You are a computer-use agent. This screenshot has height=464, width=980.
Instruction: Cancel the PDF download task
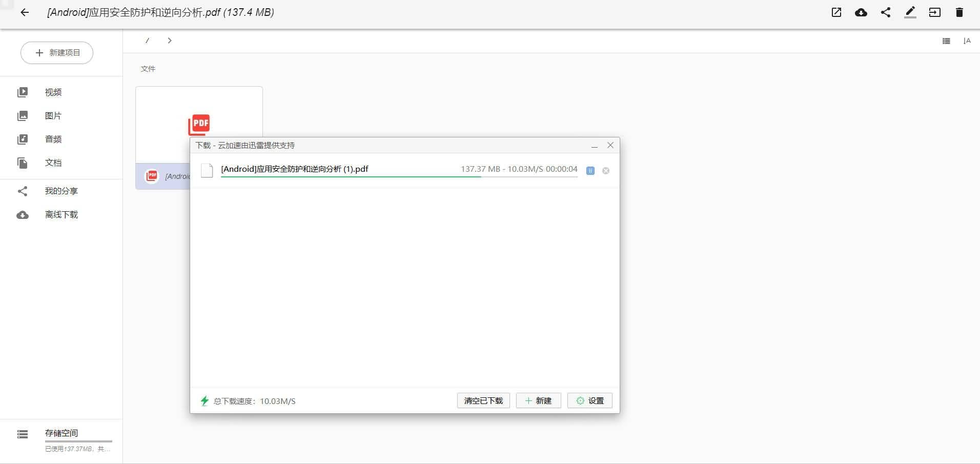[x=606, y=171]
